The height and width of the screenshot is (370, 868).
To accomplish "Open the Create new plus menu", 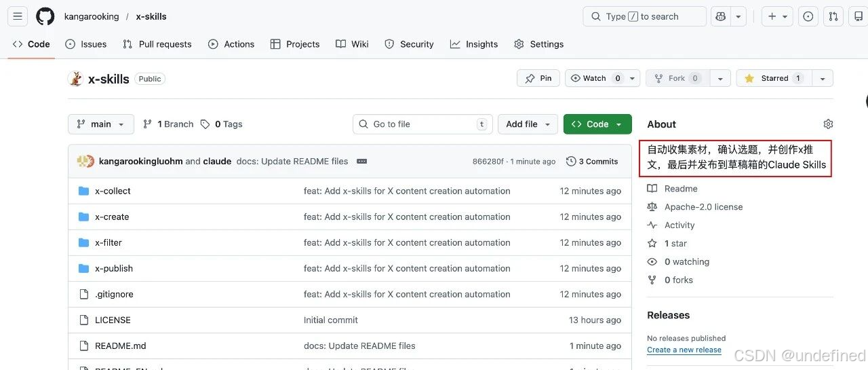I will pyautogui.click(x=777, y=16).
